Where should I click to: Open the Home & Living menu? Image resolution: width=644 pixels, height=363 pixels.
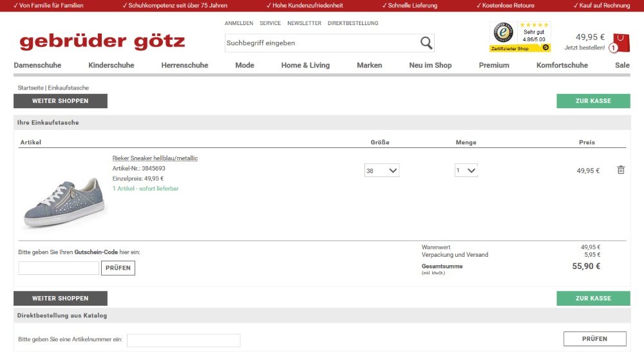305,65
